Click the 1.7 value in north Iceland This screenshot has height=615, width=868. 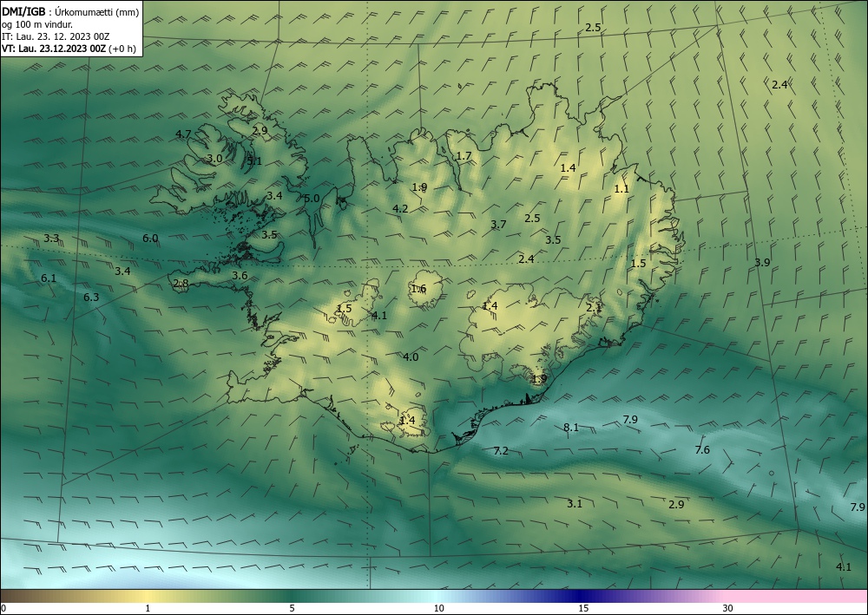tap(464, 155)
